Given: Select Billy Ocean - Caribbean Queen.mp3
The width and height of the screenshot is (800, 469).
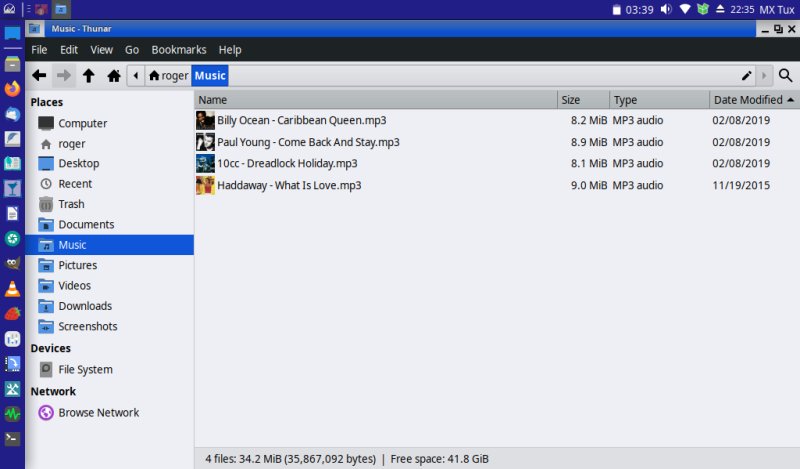Looking at the screenshot, I should pos(302,120).
